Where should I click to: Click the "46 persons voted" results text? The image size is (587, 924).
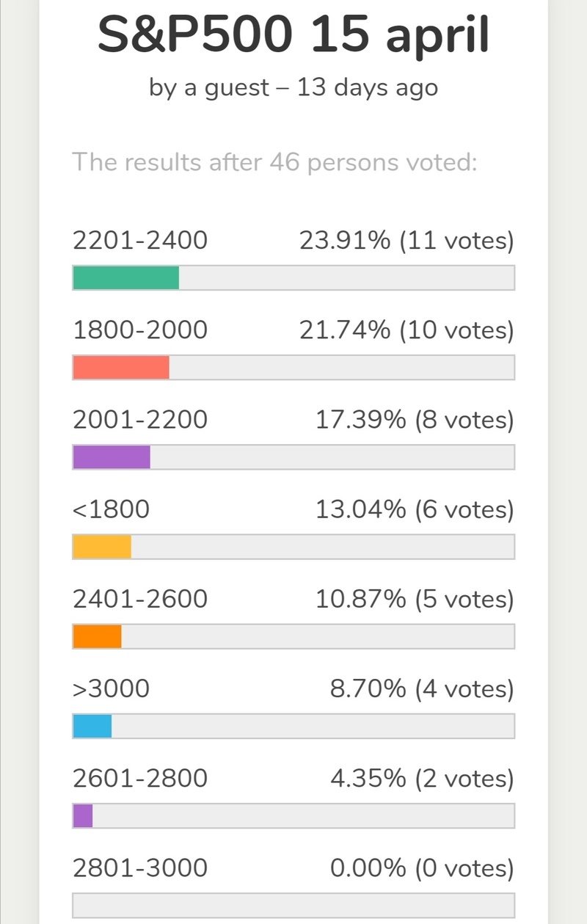click(x=275, y=161)
